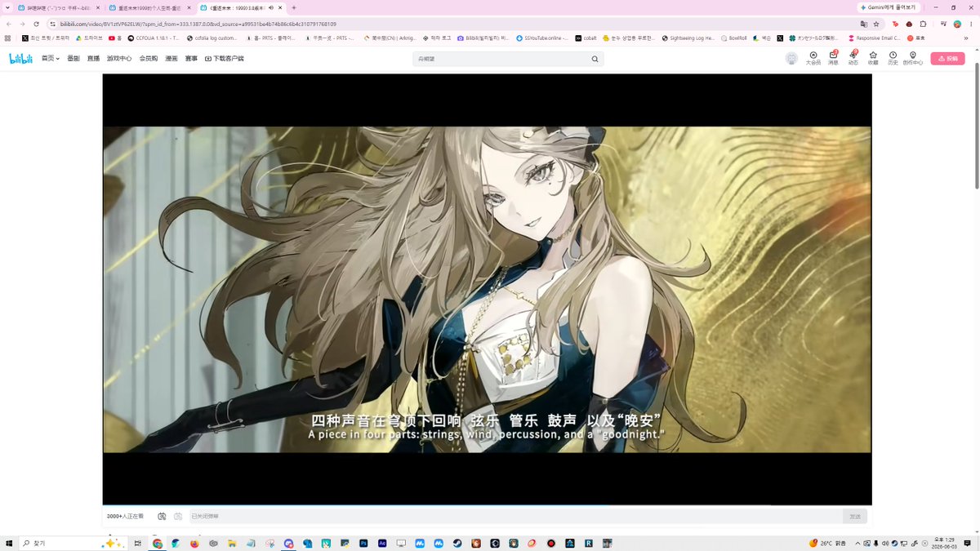This screenshot has width=980, height=551.
Task: Open the apps grid in bookmarks bar
Action: coord(7,38)
